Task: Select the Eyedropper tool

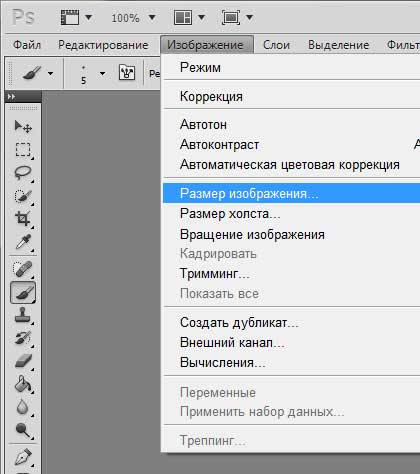Action: coord(23,242)
